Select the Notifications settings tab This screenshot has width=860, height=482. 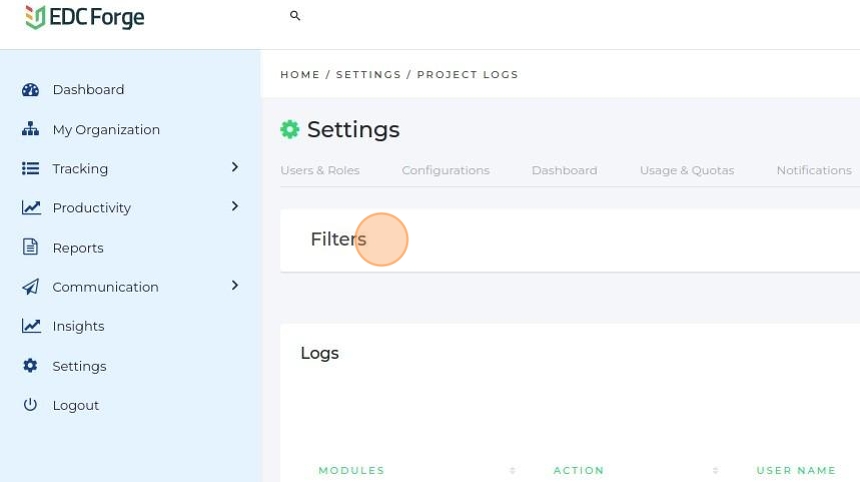[814, 170]
